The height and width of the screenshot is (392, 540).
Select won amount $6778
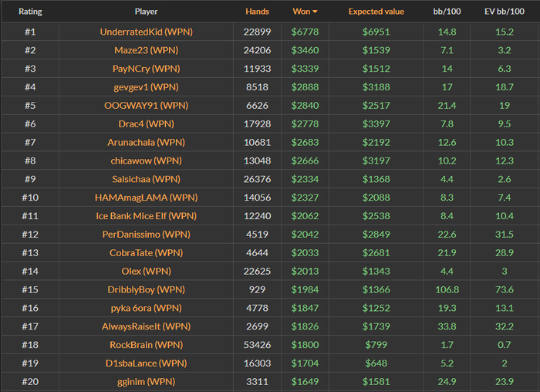coord(305,32)
